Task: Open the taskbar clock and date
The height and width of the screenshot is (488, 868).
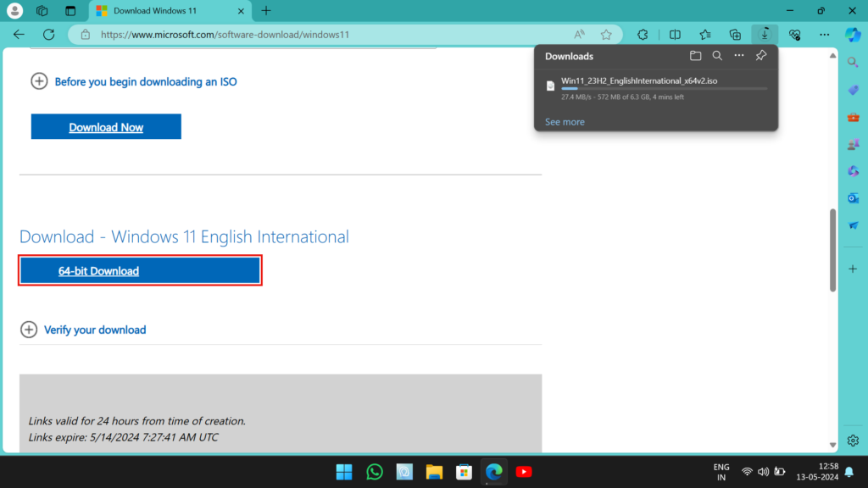Action: click(x=818, y=471)
